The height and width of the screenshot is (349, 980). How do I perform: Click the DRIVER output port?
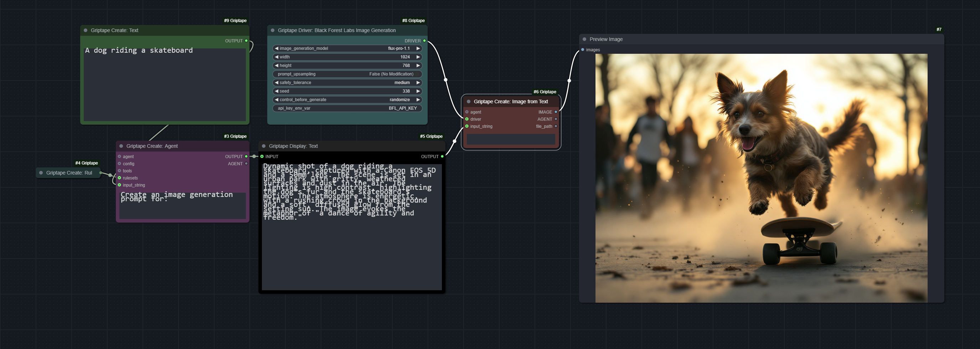424,41
